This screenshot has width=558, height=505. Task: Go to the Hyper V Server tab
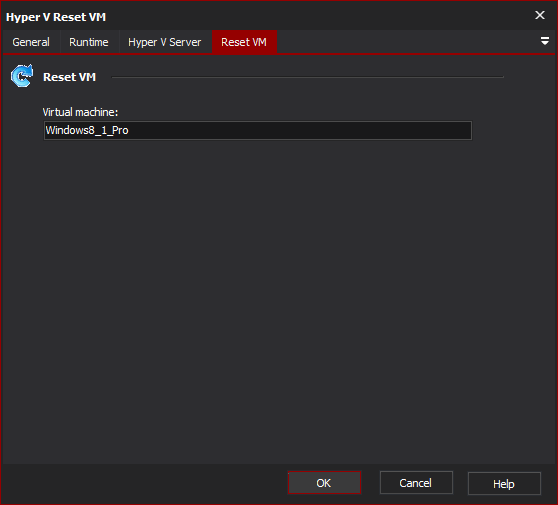[165, 42]
